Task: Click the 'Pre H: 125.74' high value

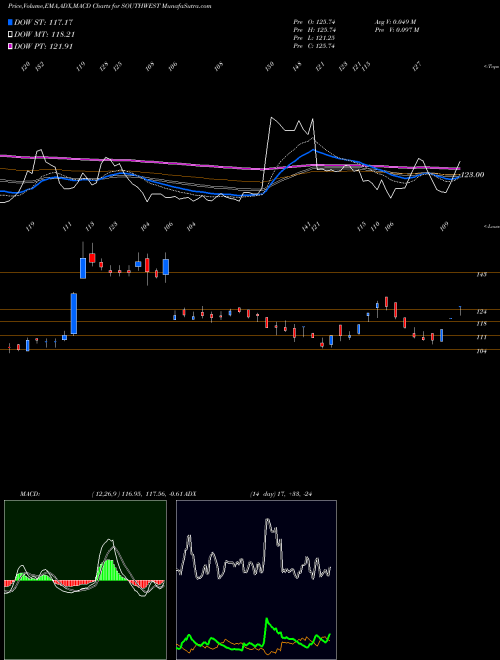Action: point(314,30)
